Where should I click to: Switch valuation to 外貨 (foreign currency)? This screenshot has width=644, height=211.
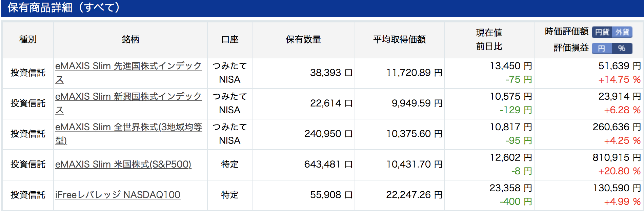click(x=622, y=32)
